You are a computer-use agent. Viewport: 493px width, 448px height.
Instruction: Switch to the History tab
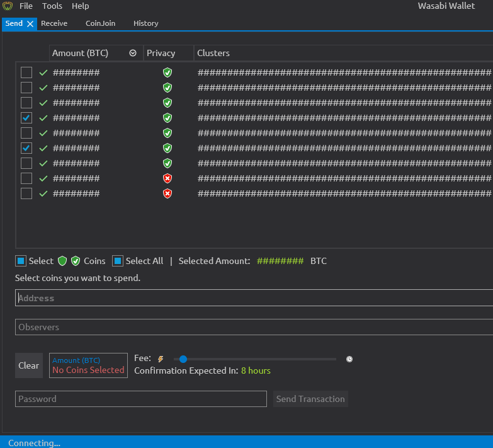coord(146,23)
